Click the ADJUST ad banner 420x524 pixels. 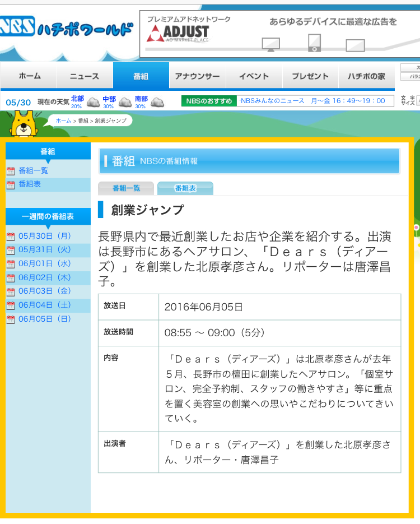click(280, 34)
